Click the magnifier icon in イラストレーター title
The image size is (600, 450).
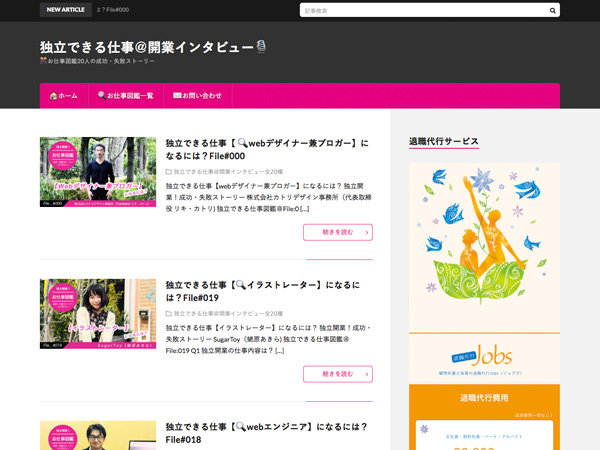(x=241, y=285)
